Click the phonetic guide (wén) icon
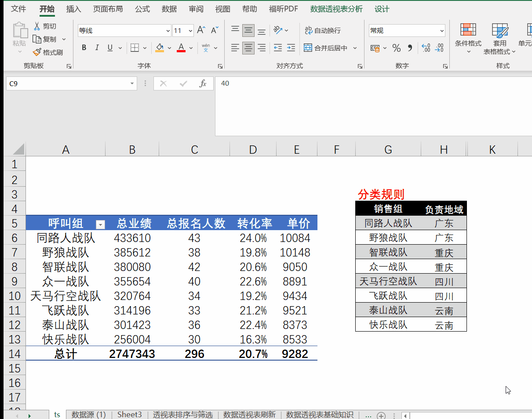This screenshot has width=532, height=419. pyautogui.click(x=206, y=48)
